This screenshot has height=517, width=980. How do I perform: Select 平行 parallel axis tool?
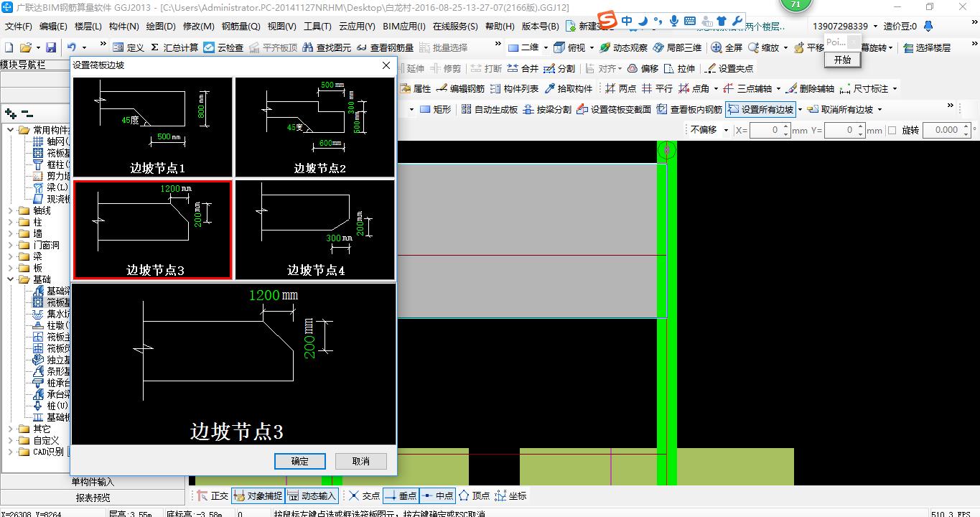(x=657, y=88)
